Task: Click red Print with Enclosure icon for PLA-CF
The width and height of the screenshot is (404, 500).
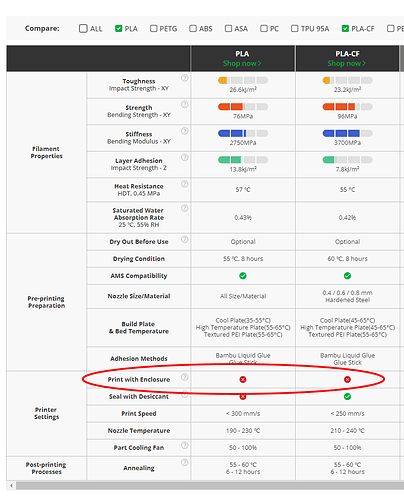Action: (x=347, y=379)
